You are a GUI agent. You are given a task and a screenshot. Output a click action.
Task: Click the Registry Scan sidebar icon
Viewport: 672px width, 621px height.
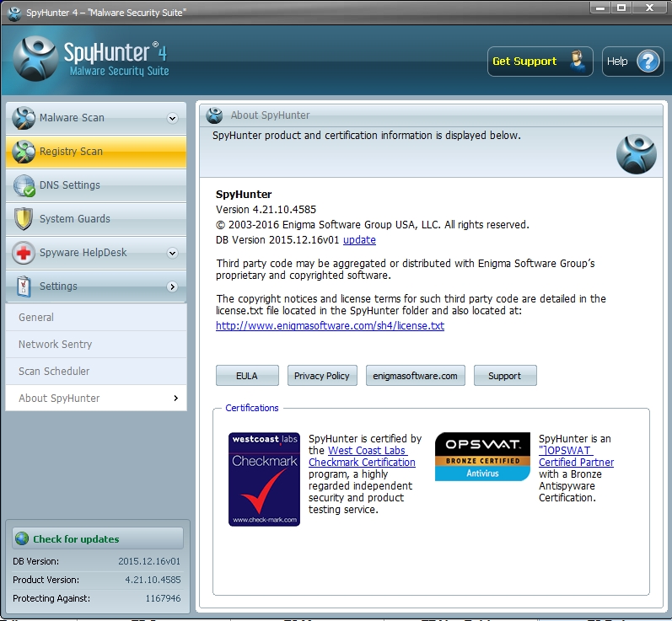click(x=24, y=152)
